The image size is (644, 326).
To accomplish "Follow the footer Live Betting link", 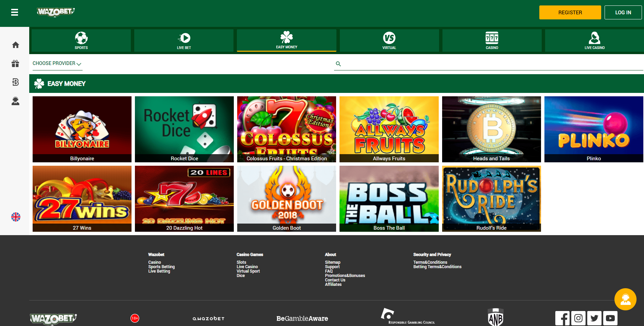I will [x=159, y=271].
